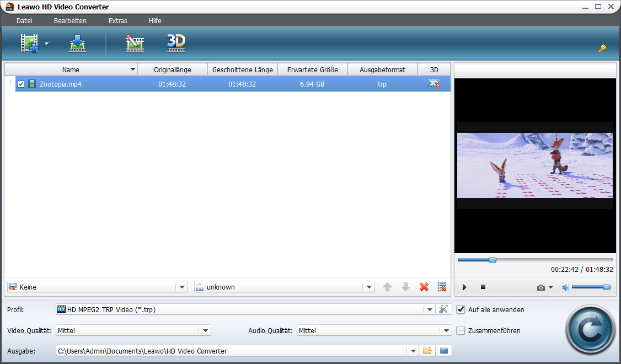The image size is (621, 364).
Task: Open the Profil format dropdown
Action: pos(430,309)
